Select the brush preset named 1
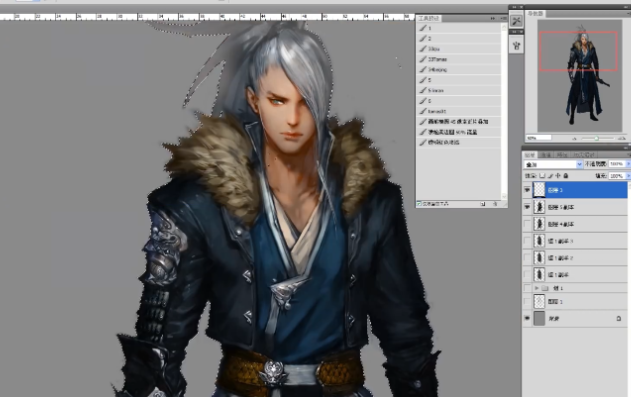The height and width of the screenshot is (397, 631). [459, 28]
